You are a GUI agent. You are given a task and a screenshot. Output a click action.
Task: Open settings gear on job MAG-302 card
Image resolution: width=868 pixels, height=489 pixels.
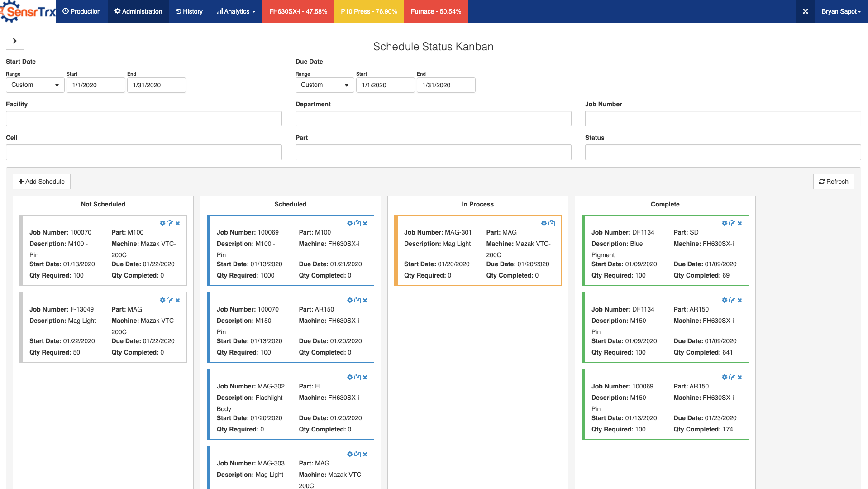[x=350, y=377]
